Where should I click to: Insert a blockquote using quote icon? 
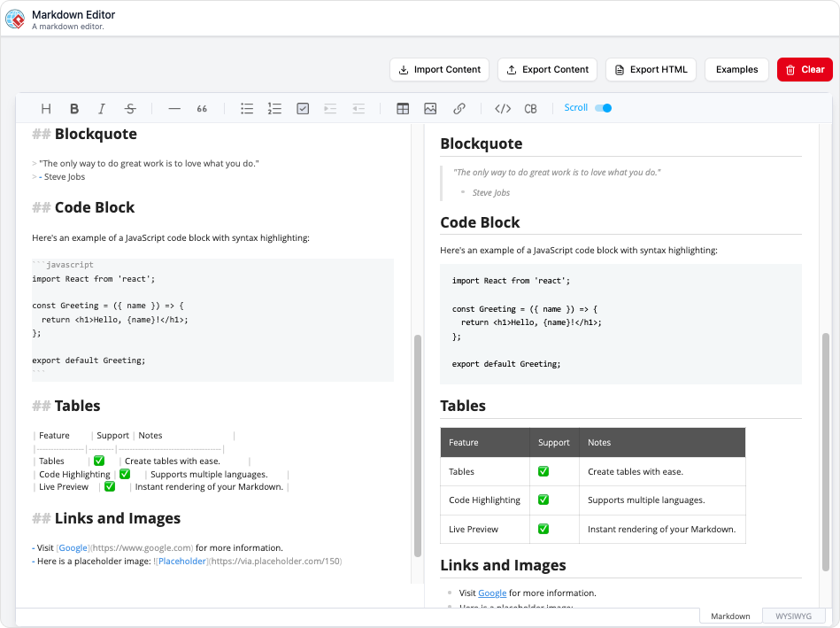coord(202,109)
